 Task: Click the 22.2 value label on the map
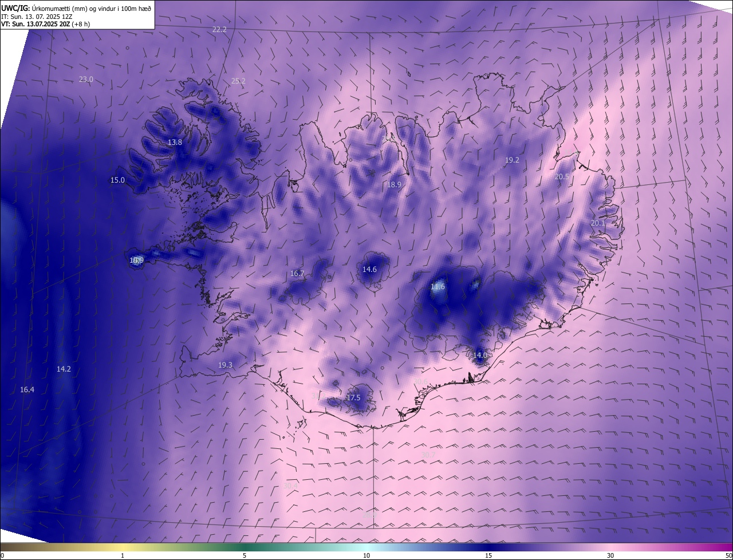click(x=219, y=29)
